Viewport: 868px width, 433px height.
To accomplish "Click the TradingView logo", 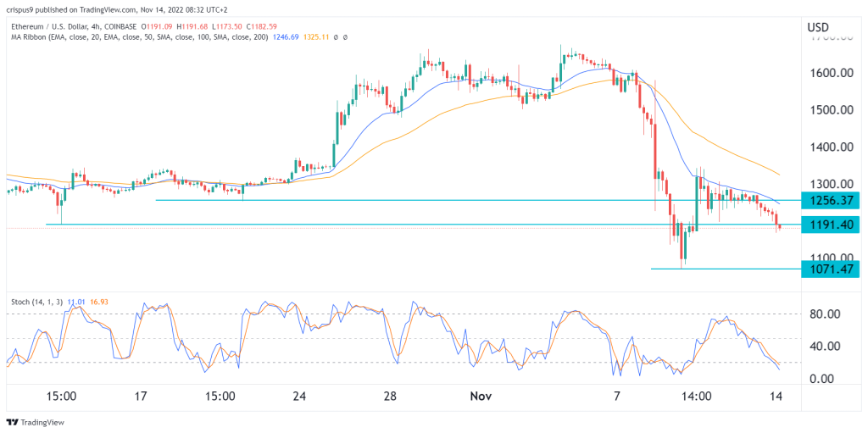I will coord(35,422).
